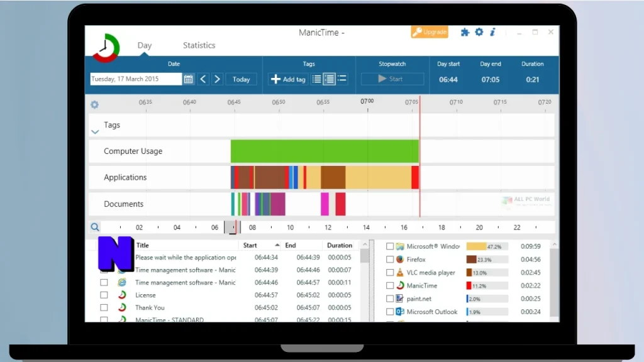The image size is (644, 362).
Task: Click Internet Explorer icon at 06:44:46 row
Action: [x=122, y=282]
